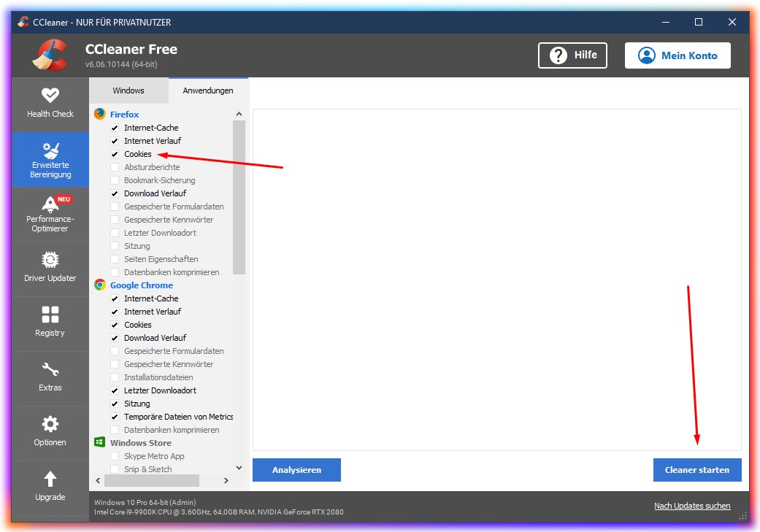Enable Firefox Gespeicherte Kennwörter checkbox

(115, 220)
